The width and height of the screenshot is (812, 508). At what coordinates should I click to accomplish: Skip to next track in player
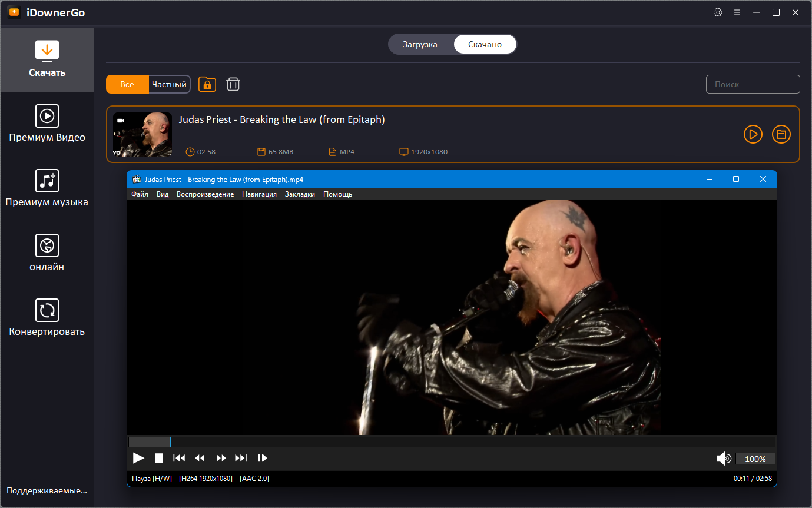click(241, 458)
